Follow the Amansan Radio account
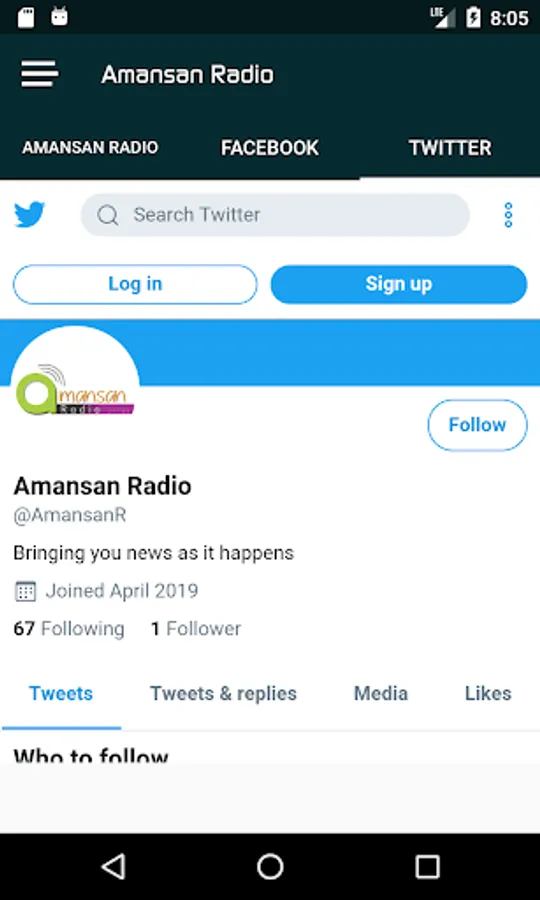Screen dimensions: 540x900 tap(477, 425)
